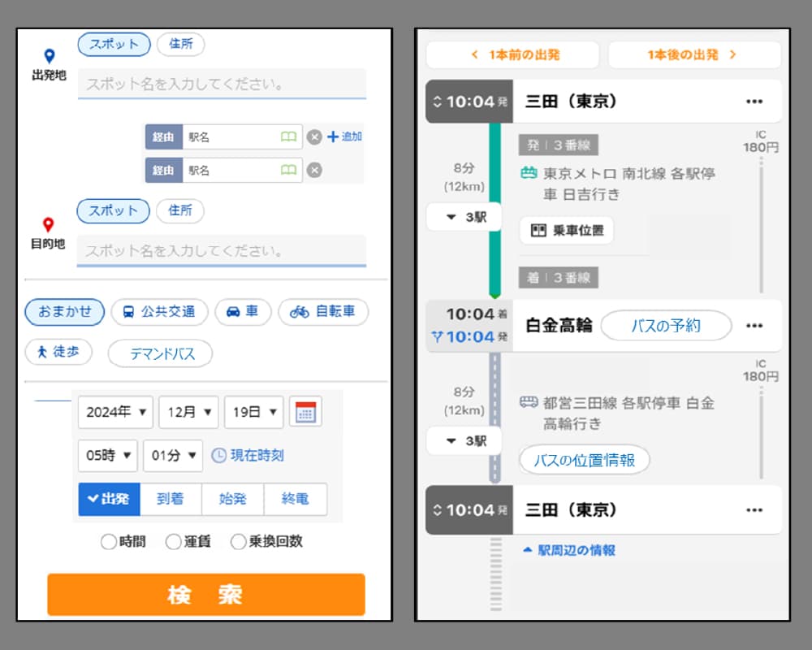Click the バスの予約 button
Image resolution: width=812 pixels, height=650 pixels.
click(x=666, y=326)
